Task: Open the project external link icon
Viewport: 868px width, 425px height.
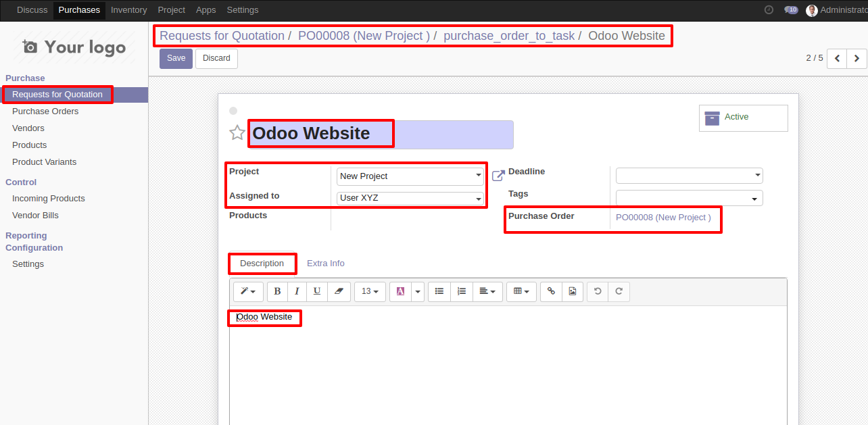Action: pyautogui.click(x=498, y=176)
